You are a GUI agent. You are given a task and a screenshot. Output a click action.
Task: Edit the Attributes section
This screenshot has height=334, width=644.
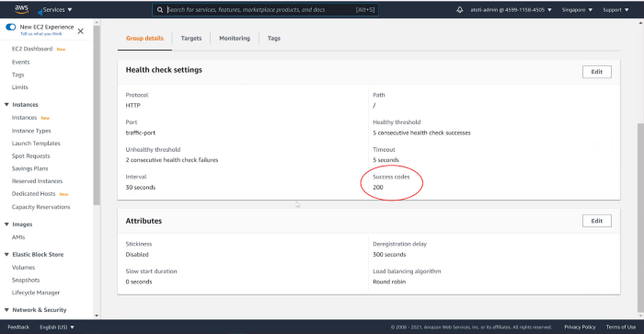tap(597, 221)
